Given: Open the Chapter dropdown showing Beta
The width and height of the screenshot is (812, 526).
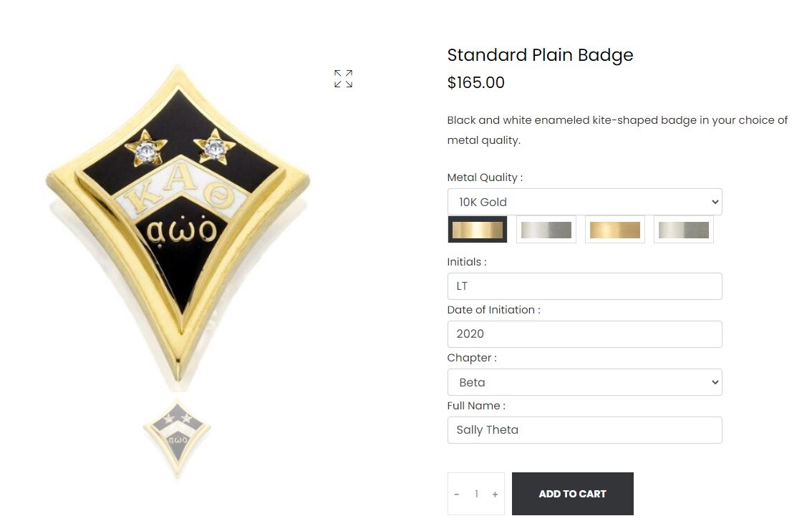Looking at the screenshot, I should click(x=584, y=382).
